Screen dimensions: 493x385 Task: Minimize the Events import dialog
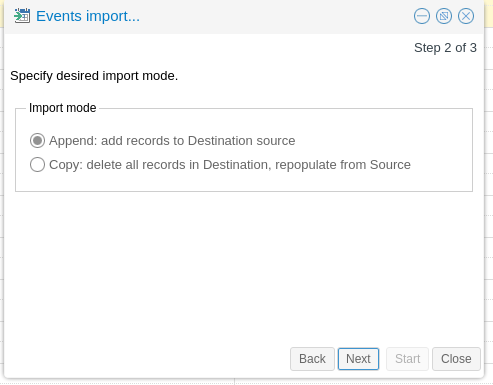[422, 16]
